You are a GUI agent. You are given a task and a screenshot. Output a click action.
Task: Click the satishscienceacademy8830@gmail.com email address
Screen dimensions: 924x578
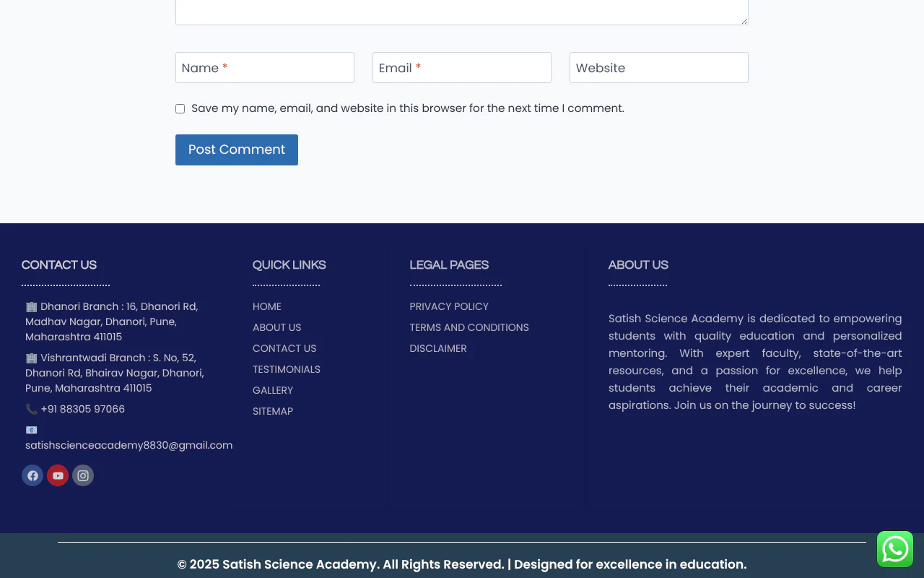(129, 445)
